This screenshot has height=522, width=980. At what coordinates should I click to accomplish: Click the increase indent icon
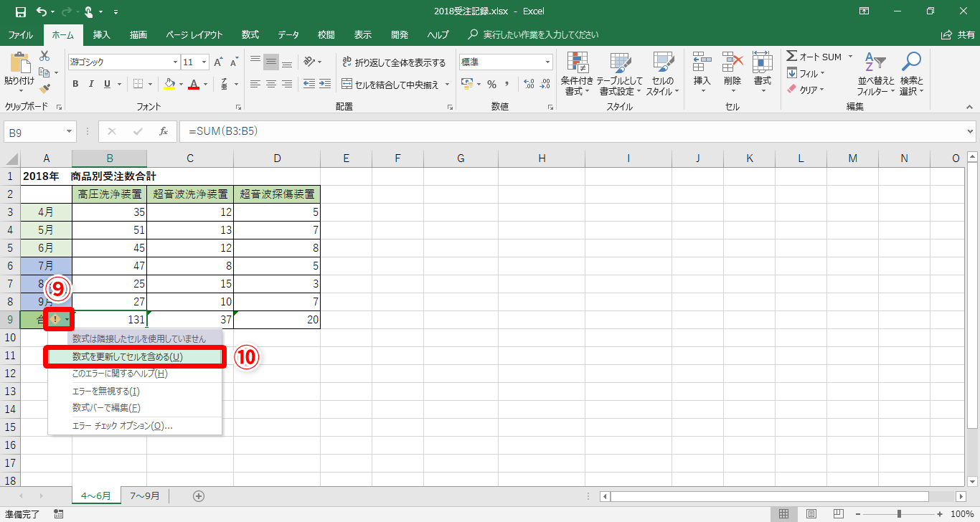click(325, 84)
